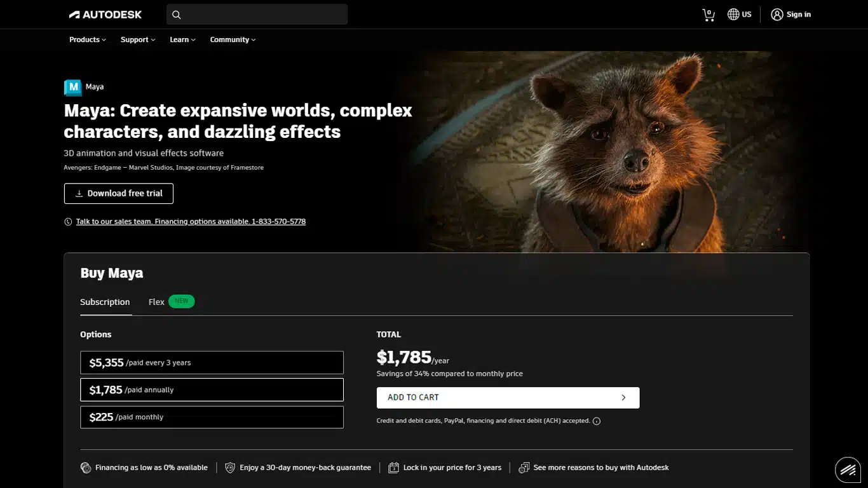This screenshot has height=488, width=868.
Task: Click the Maya: Create expansive worlds headline
Action: click(x=238, y=121)
